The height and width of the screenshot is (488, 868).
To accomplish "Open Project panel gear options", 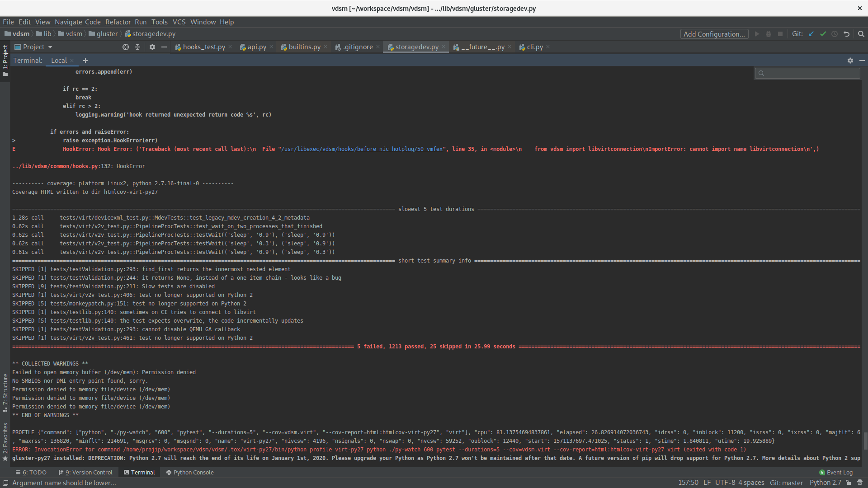I will pos(152,47).
